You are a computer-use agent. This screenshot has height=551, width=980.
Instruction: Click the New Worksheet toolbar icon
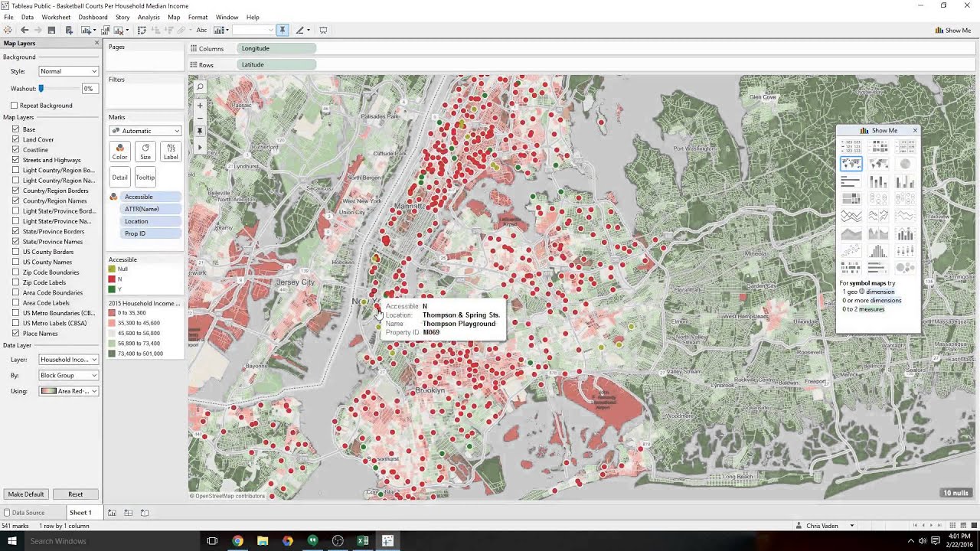point(87,30)
